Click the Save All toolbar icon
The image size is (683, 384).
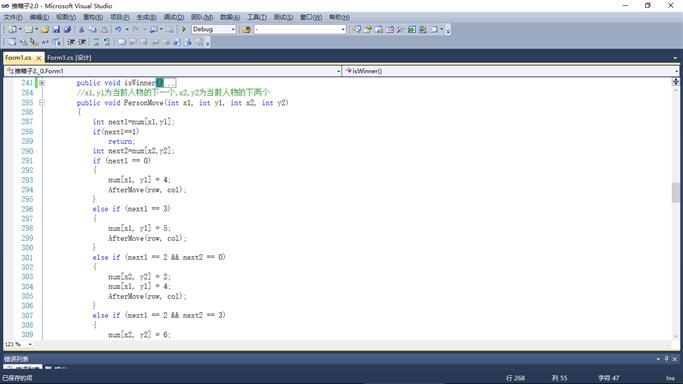tap(68, 29)
